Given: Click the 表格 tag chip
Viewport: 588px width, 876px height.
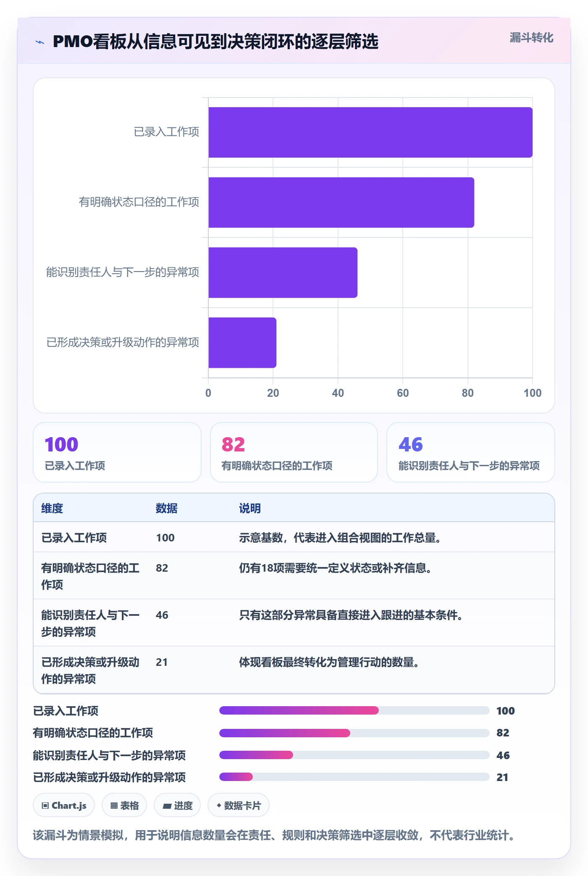Looking at the screenshot, I should [x=124, y=805].
